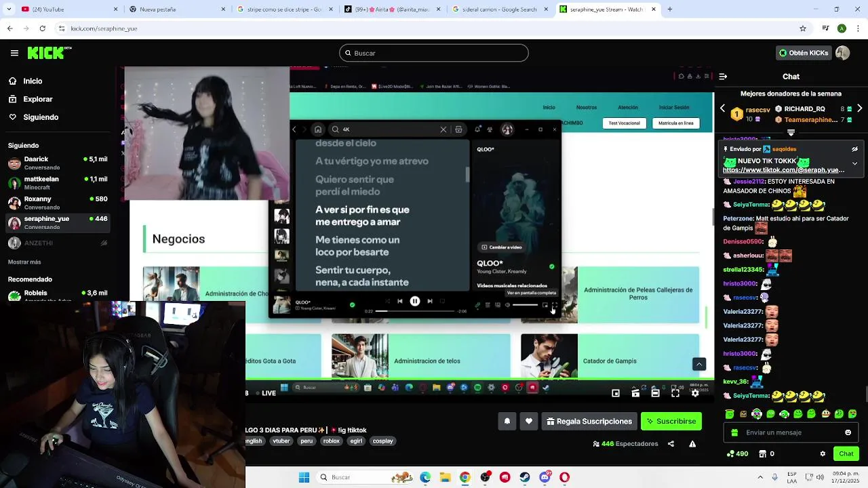868x488 pixels.
Task: Open video player settings gear
Action: (695, 393)
